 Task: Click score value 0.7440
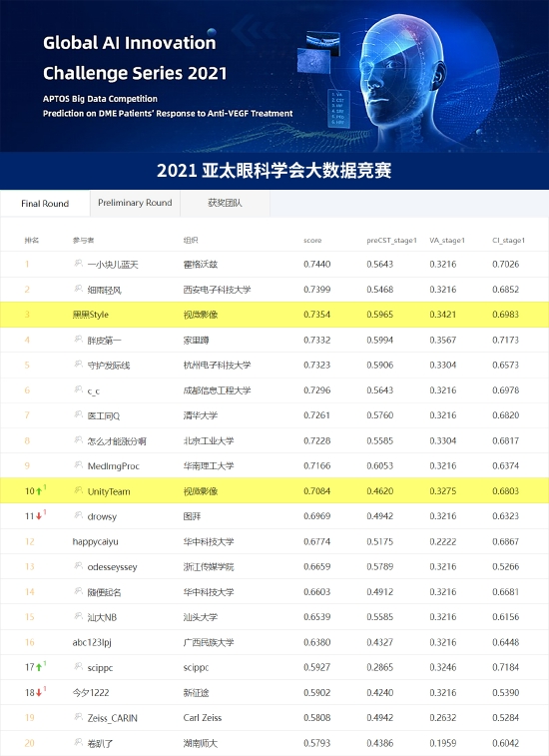click(317, 265)
